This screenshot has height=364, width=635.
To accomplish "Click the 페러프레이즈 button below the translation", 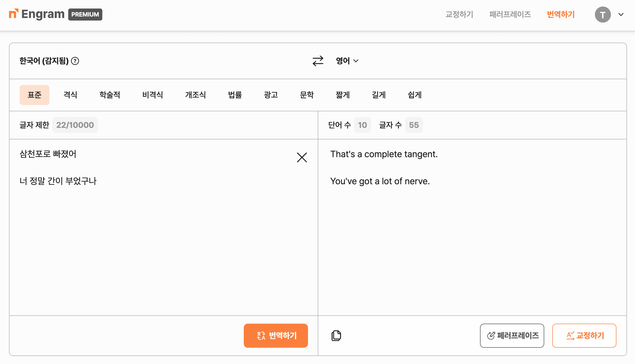I will 512,335.
